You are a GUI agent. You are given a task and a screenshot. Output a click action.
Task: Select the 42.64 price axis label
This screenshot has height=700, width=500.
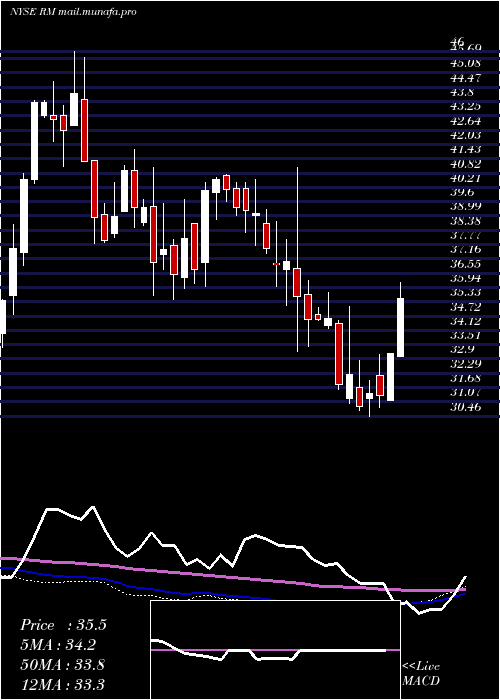[x=466, y=121]
